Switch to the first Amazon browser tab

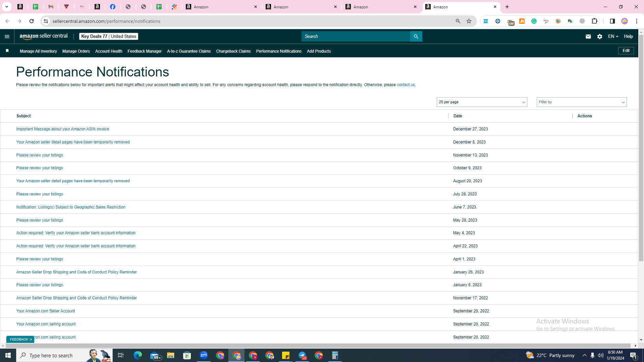click(x=221, y=7)
